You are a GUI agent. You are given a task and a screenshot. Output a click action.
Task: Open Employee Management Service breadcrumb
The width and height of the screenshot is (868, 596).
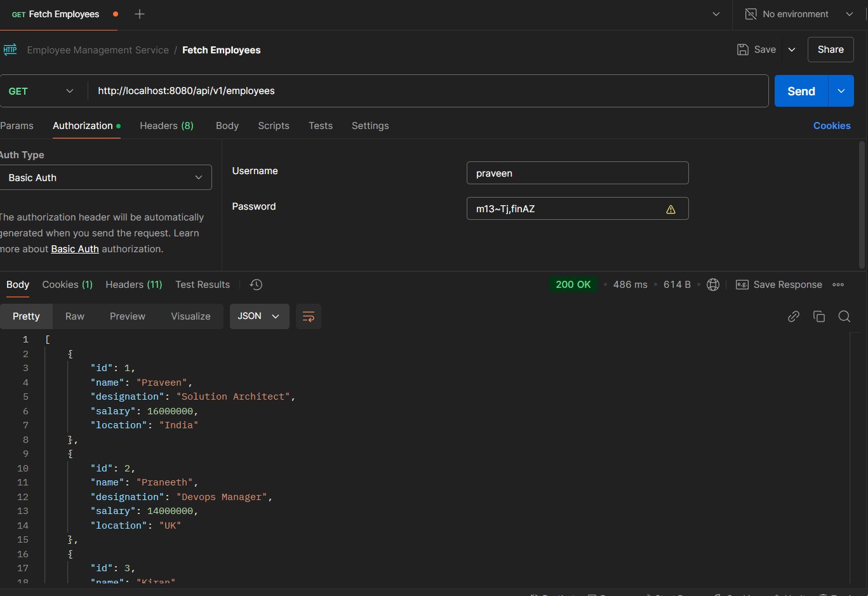(98, 50)
